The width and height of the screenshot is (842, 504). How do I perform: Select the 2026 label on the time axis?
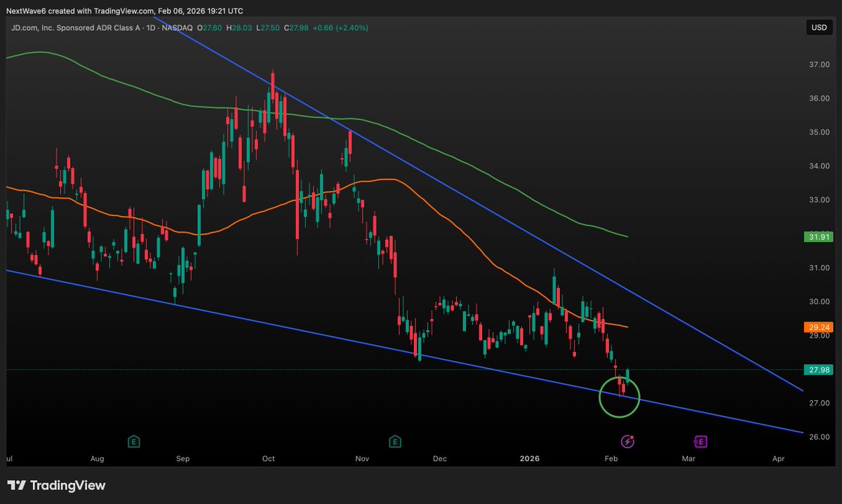tap(530, 458)
